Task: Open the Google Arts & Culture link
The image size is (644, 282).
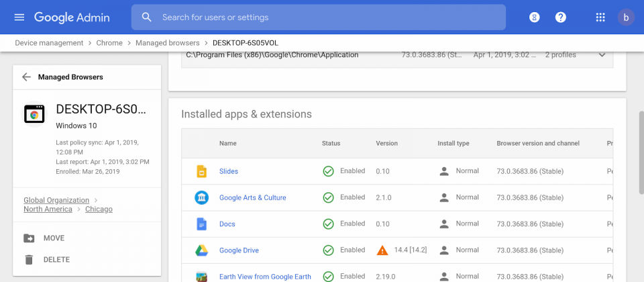Action: pos(253,197)
